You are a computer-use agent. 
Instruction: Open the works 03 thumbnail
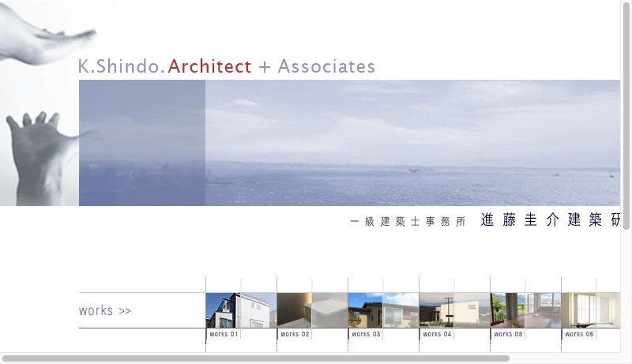383,310
